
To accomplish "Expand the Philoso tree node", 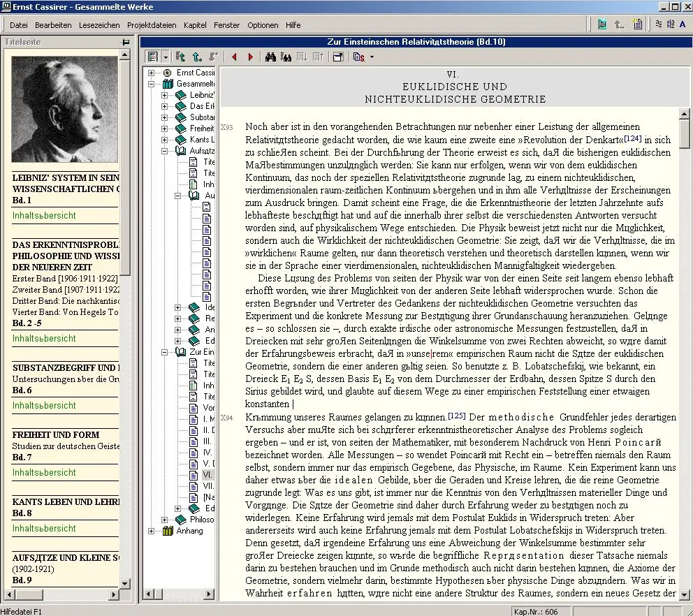I will click(x=164, y=520).
